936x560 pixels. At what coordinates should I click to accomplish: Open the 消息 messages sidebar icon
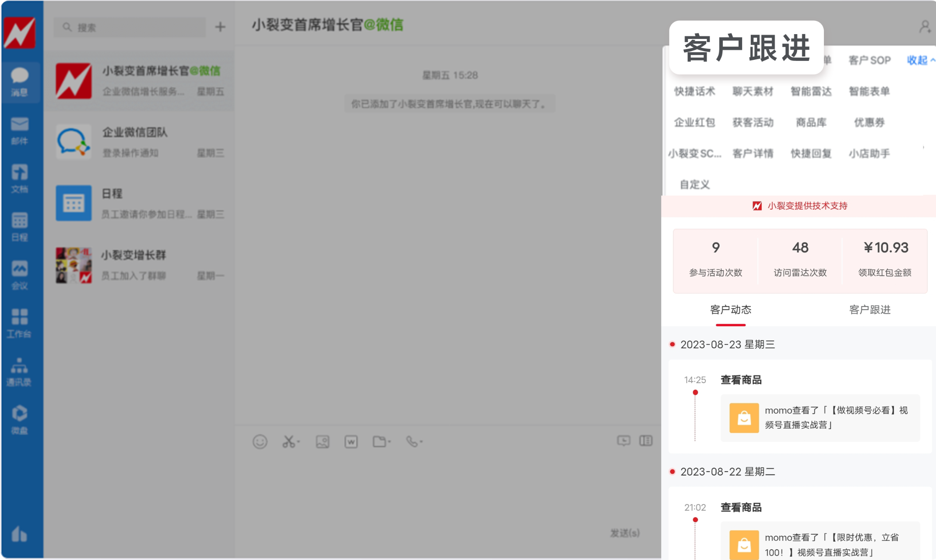(20, 82)
